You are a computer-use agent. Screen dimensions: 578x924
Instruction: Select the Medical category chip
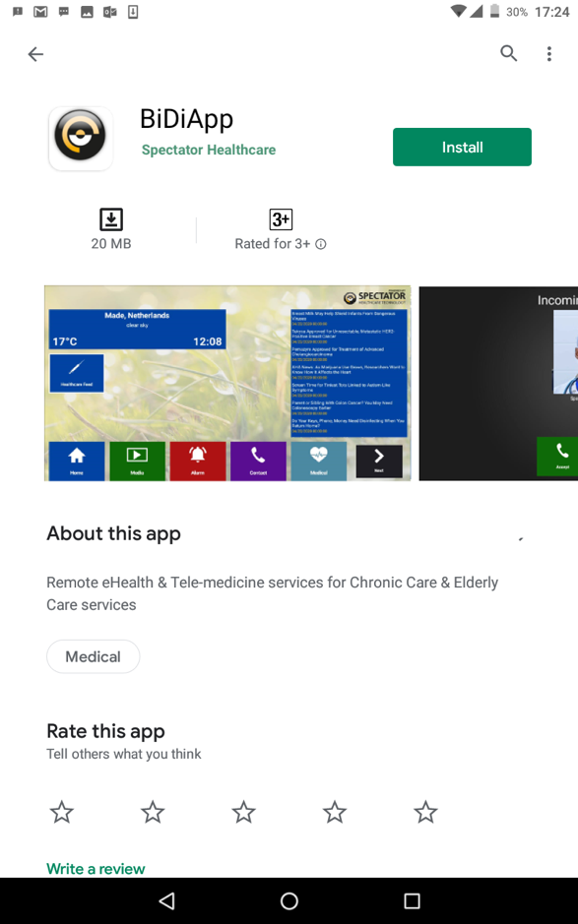click(94, 656)
